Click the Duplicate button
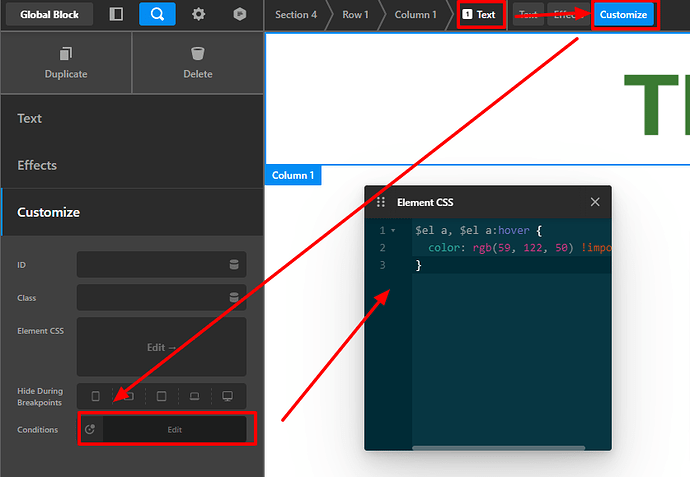Viewport: 690px width, 477px height. click(x=66, y=63)
